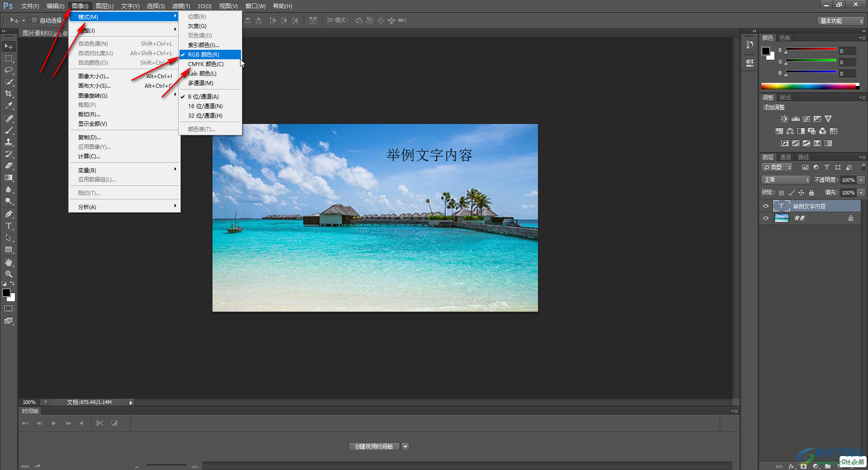This screenshot has height=470, width=868.
Task: Filter layers by type layers (T icon)
Action: coord(827,167)
